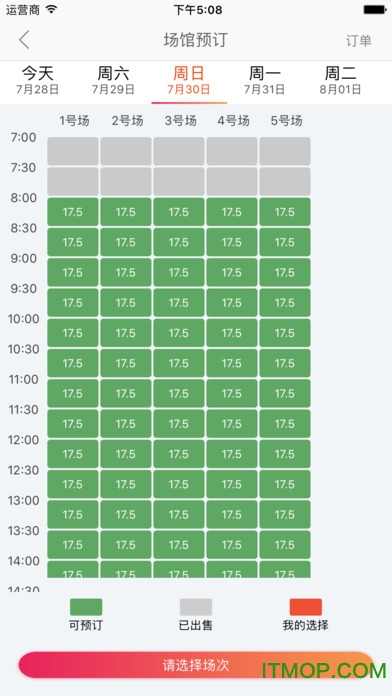Select the 12:00 slot for 2号场
392x696 pixels.
126,454
